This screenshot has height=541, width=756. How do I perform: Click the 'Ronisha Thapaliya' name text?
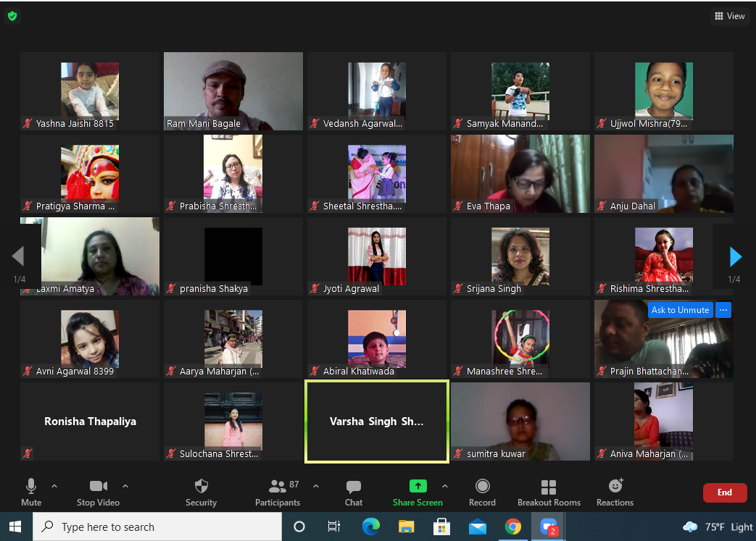(x=90, y=422)
